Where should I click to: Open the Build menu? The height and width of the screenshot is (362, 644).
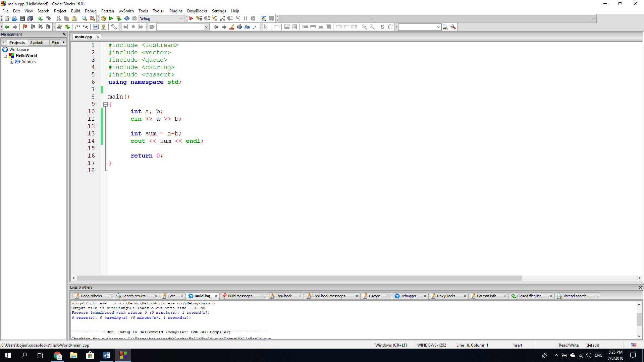[x=75, y=11]
